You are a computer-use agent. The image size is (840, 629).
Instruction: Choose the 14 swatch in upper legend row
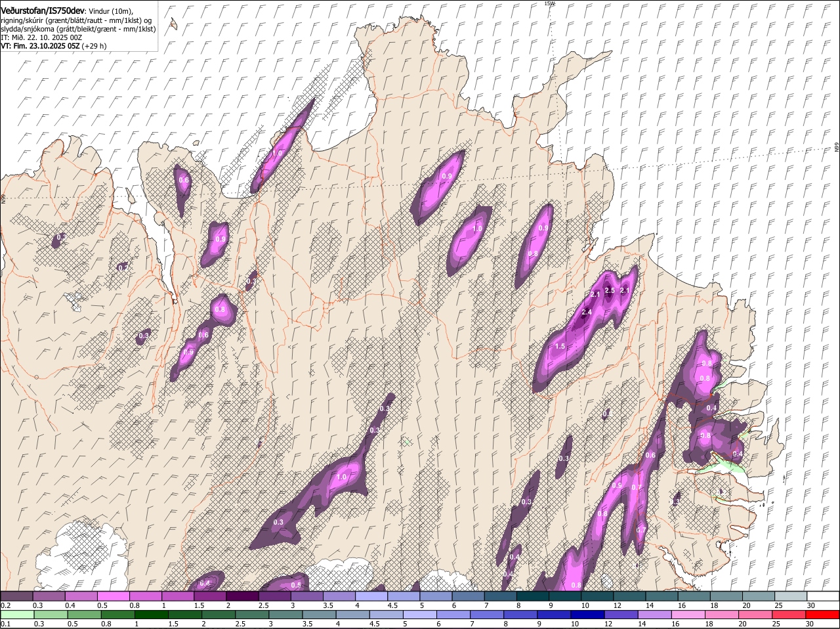(661, 596)
